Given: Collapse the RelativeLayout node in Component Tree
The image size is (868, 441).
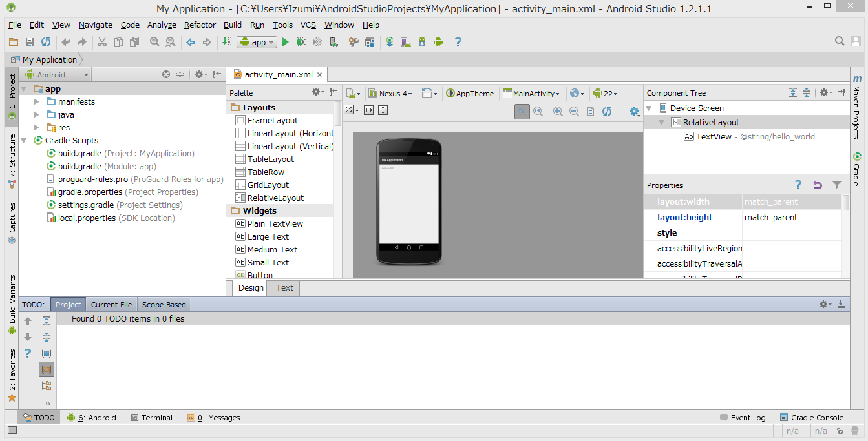Looking at the screenshot, I should pyautogui.click(x=662, y=122).
